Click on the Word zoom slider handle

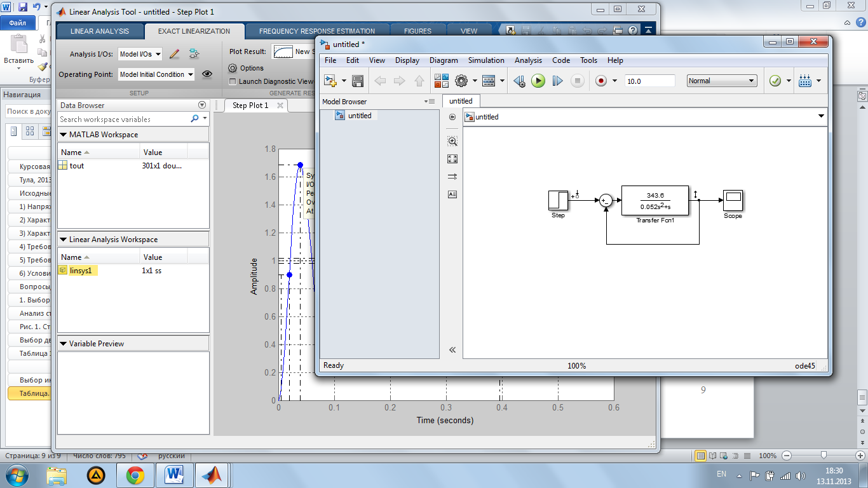click(824, 456)
